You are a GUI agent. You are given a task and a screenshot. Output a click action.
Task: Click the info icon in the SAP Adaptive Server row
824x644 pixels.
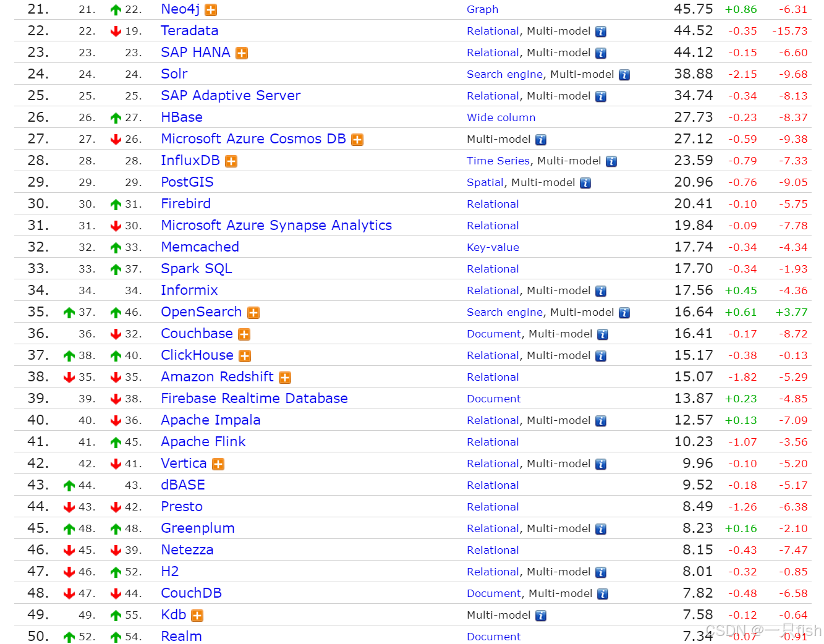(601, 96)
